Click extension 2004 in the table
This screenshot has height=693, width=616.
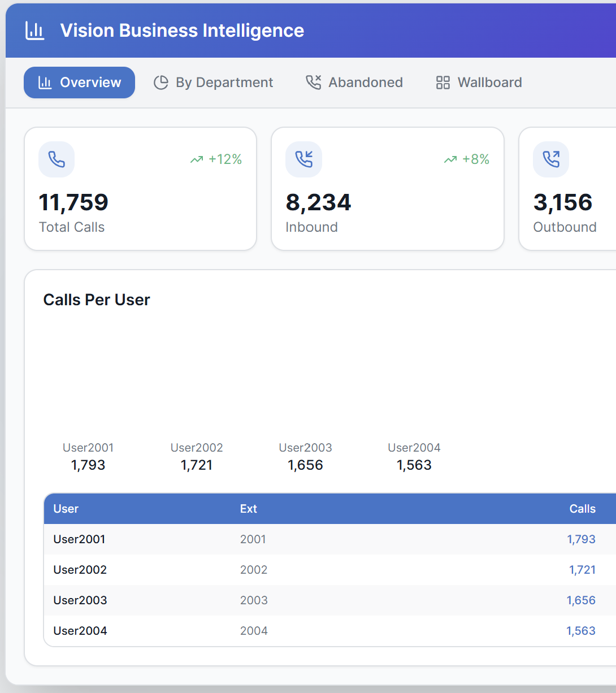coord(254,631)
